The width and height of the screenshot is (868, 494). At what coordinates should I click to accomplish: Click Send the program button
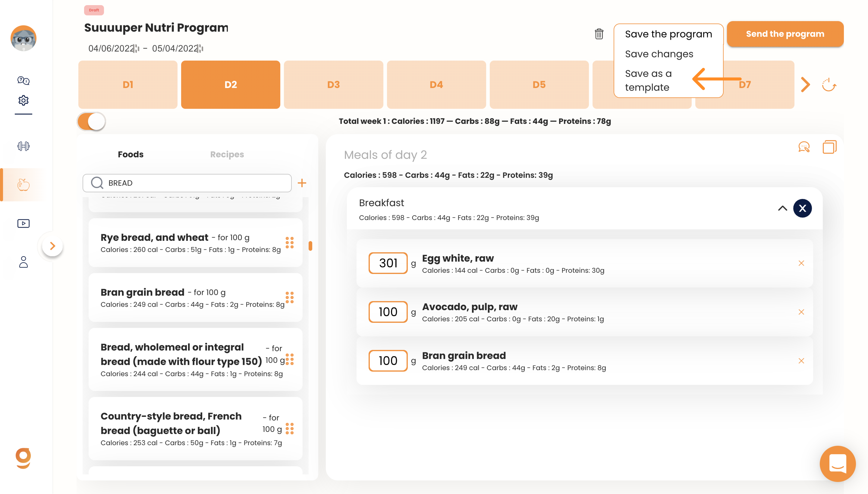point(785,34)
